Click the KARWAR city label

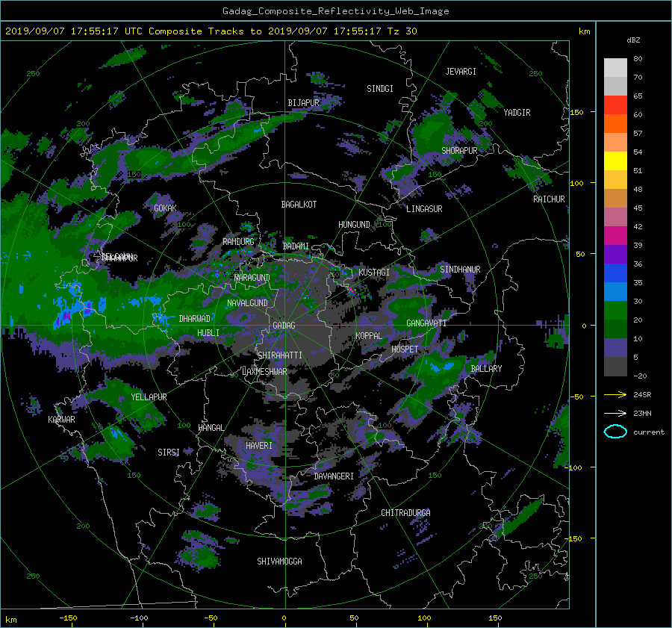pos(62,419)
